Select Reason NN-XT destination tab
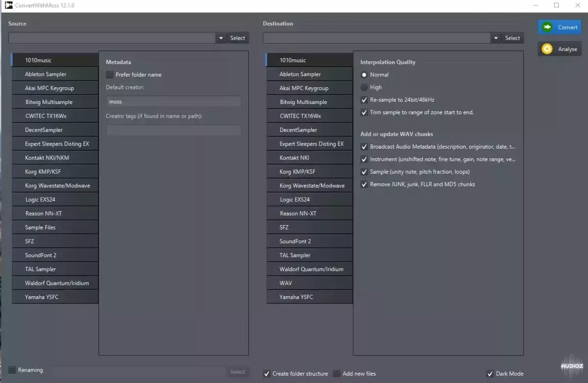 pos(310,213)
